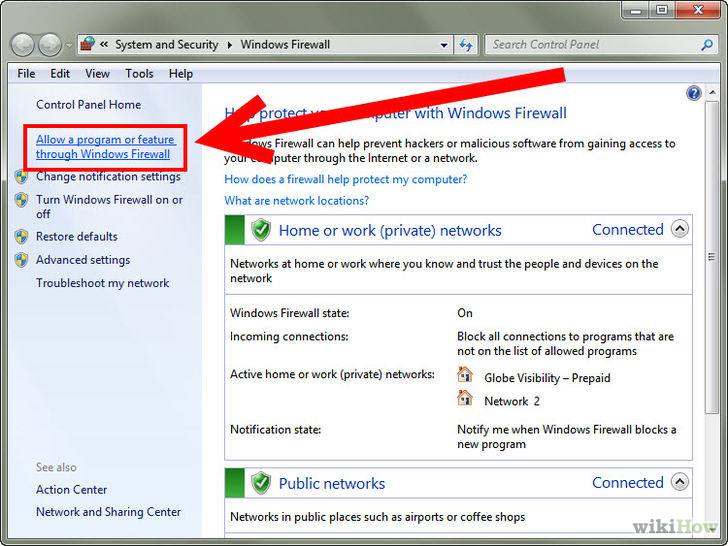The height and width of the screenshot is (546, 728).
Task: Open the address bar history dropdown arrow
Action: [444, 45]
